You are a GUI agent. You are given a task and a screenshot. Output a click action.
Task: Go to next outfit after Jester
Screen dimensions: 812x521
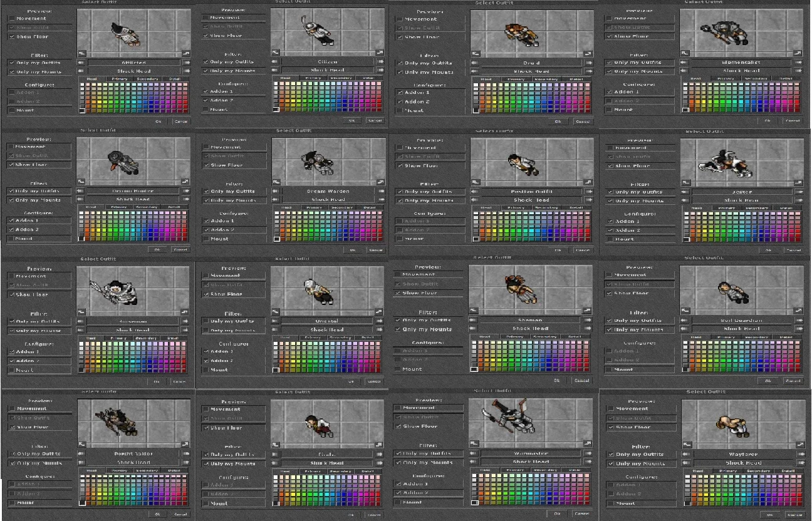coord(799,192)
